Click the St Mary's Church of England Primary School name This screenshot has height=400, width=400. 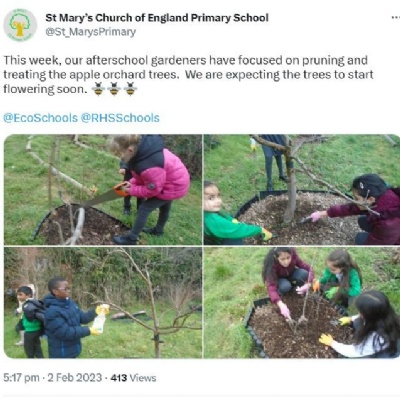pyautogui.click(x=157, y=18)
